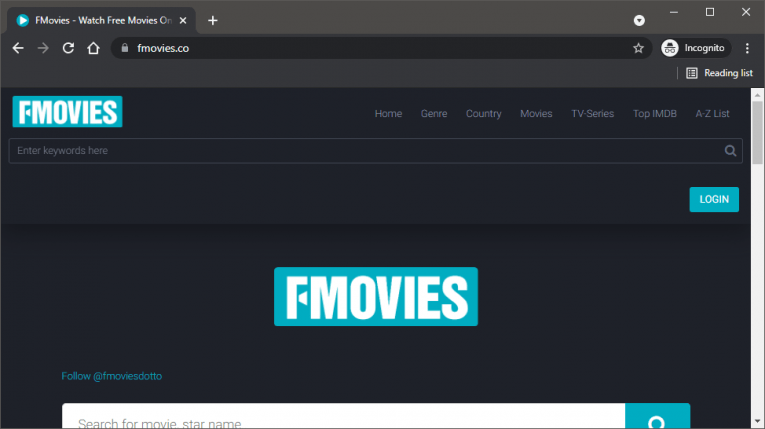
Task: Click the magnifier icon in keyword bar
Action: pyautogui.click(x=731, y=151)
